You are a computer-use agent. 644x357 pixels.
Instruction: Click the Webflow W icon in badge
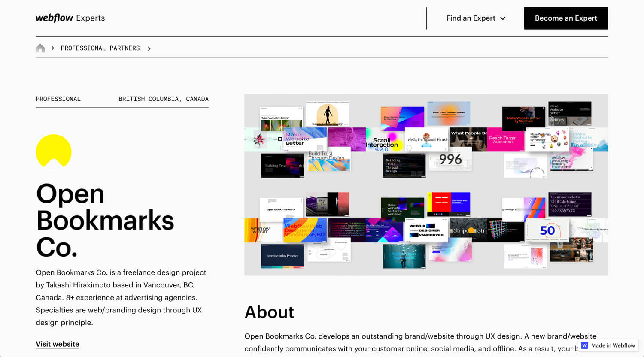point(585,345)
